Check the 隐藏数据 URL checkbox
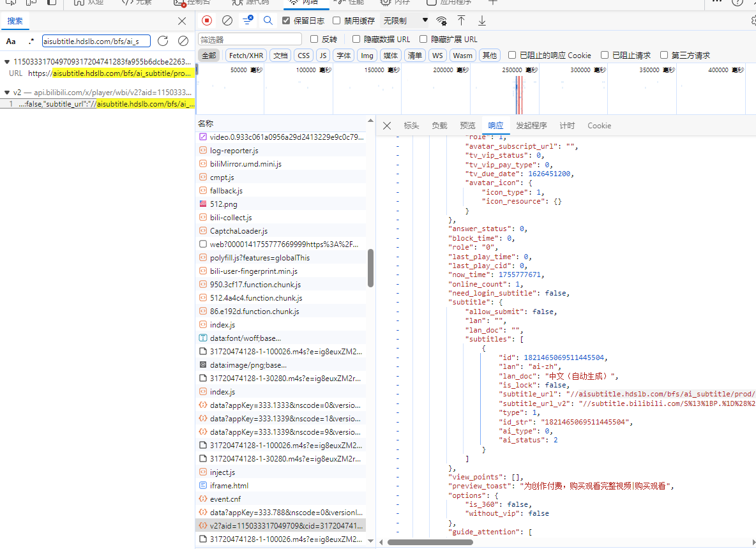The height and width of the screenshot is (549, 756). click(357, 40)
